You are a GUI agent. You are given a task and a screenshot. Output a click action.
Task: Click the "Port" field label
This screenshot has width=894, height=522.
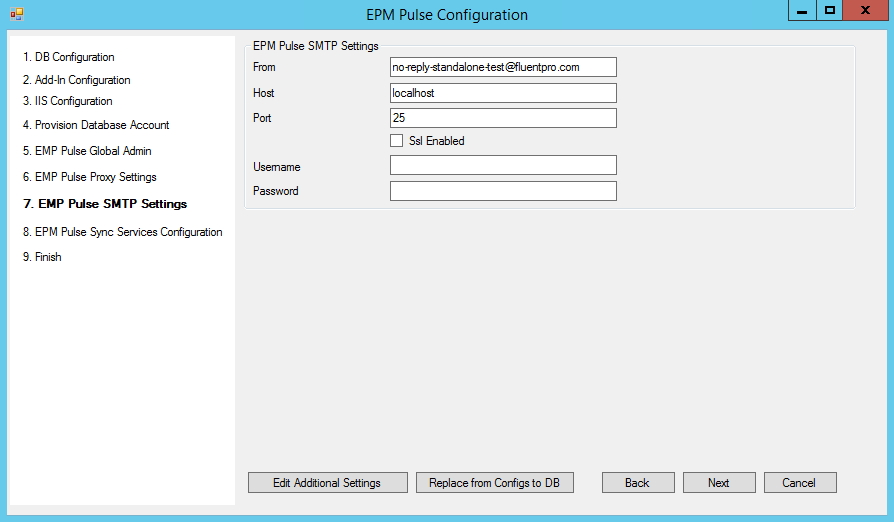(x=262, y=118)
